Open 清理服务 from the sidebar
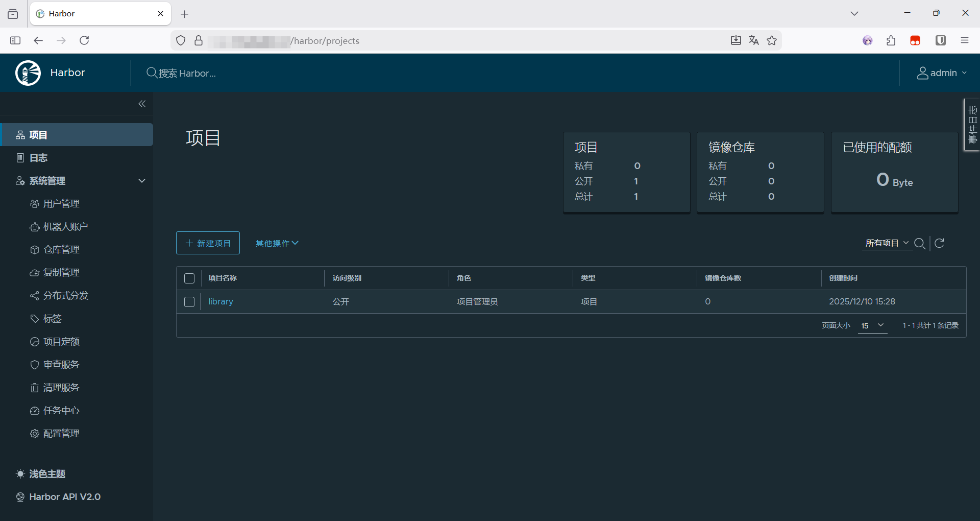 [61, 388]
